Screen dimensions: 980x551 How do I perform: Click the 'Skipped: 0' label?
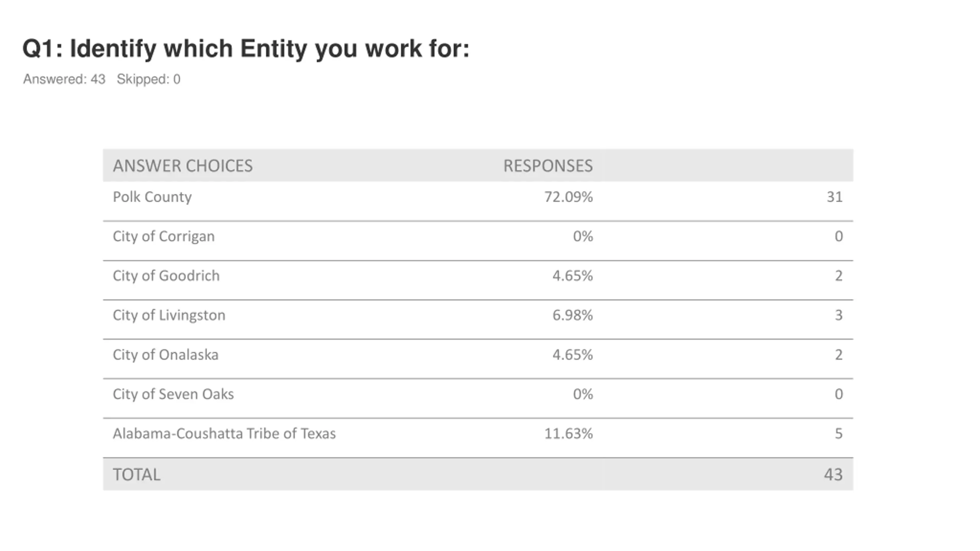point(149,79)
